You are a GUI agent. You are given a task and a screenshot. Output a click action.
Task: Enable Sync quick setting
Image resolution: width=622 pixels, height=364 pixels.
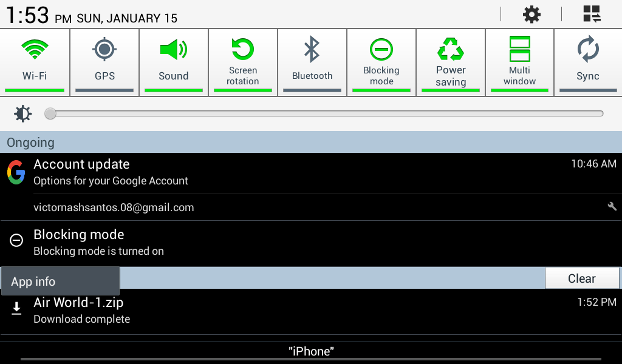588,62
